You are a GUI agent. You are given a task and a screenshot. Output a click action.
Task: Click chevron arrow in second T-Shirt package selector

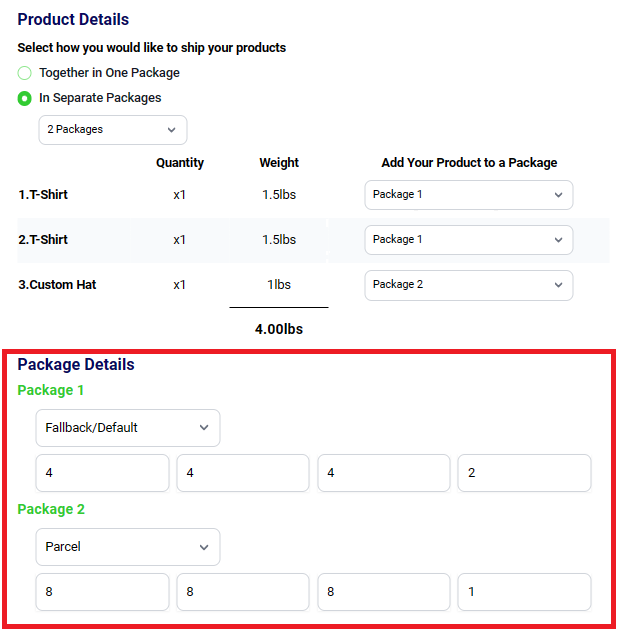tap(559, 240)
